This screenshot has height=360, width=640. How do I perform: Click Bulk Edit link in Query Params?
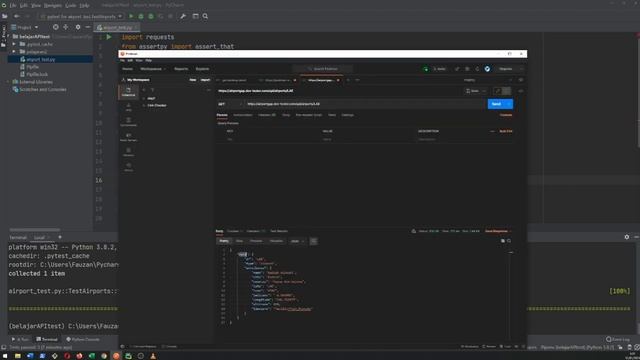pyautogui.click(x=506, y=131)
